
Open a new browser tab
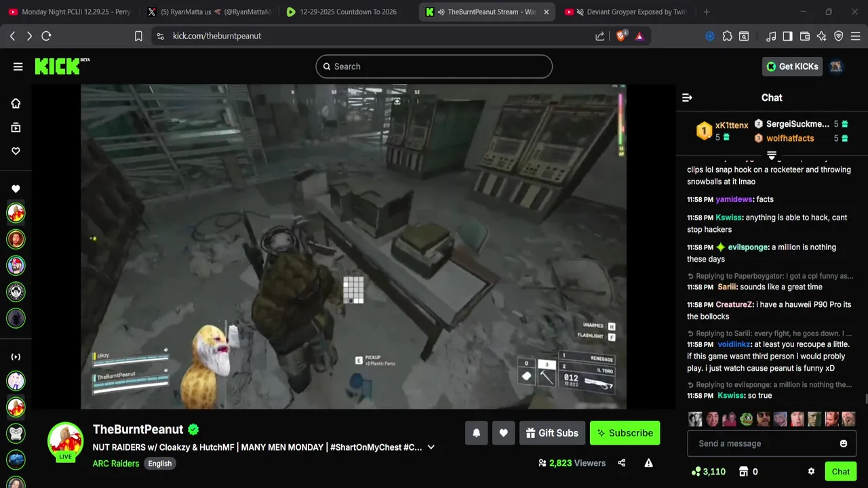click(706, 12)
